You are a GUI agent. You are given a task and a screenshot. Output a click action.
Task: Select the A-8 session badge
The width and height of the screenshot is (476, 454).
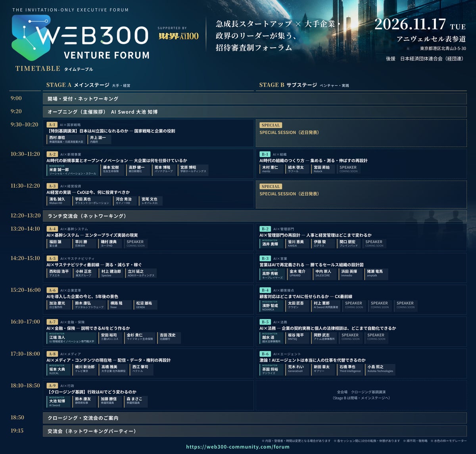click(52, 354)
